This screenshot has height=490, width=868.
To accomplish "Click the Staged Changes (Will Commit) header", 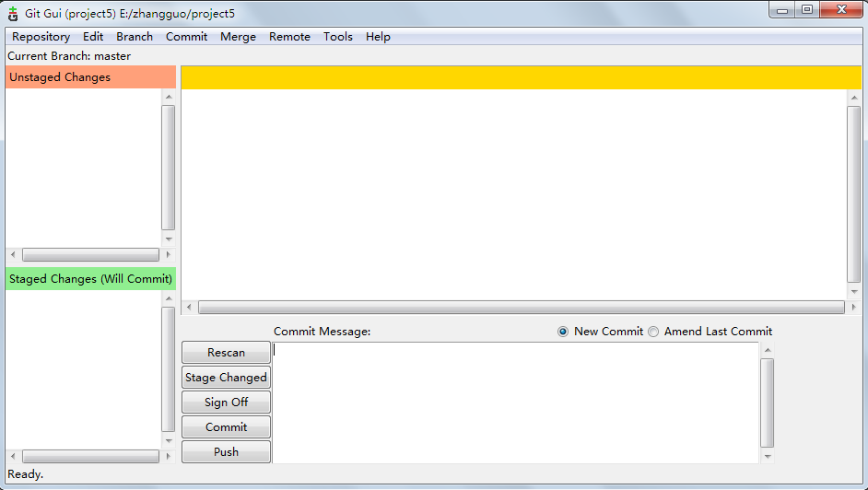I will click(90, 279).
